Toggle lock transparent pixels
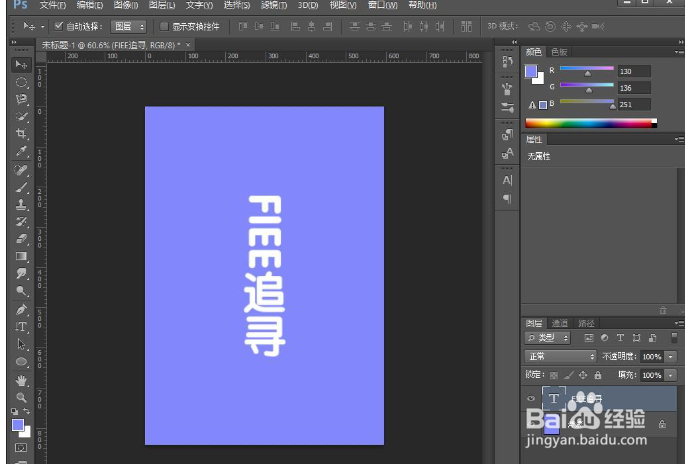 [x=554, y=375]
